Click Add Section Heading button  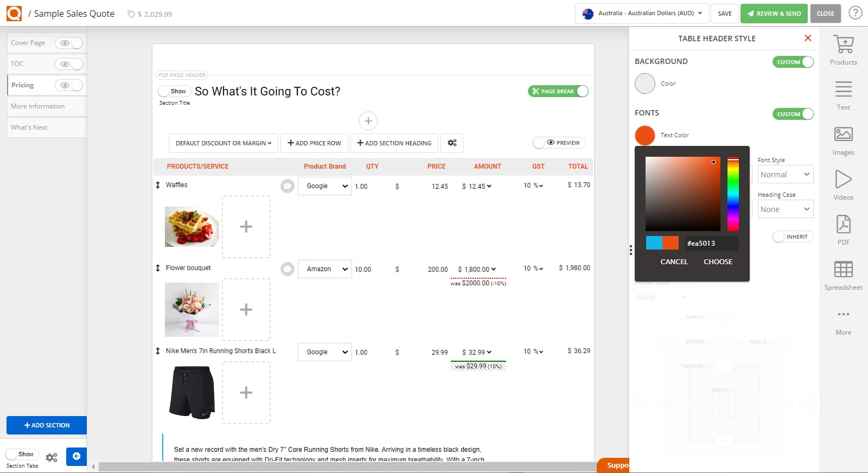[394, 143]
